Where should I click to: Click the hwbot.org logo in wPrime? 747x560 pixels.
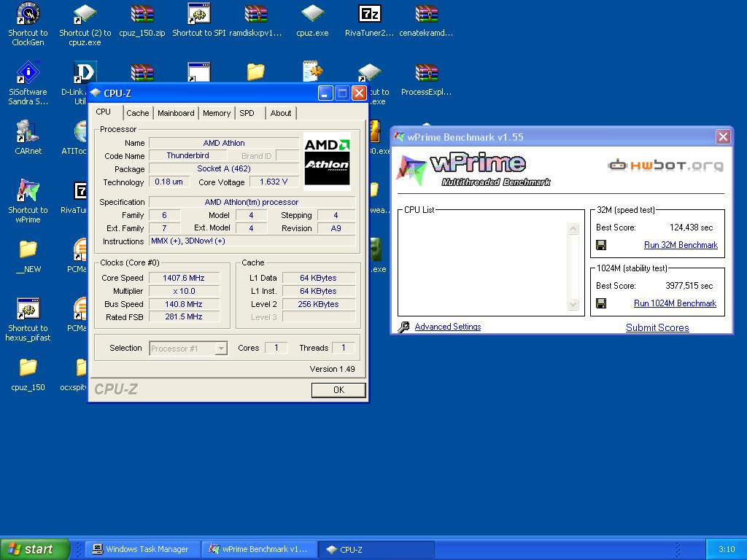click(x=665, y=166)
